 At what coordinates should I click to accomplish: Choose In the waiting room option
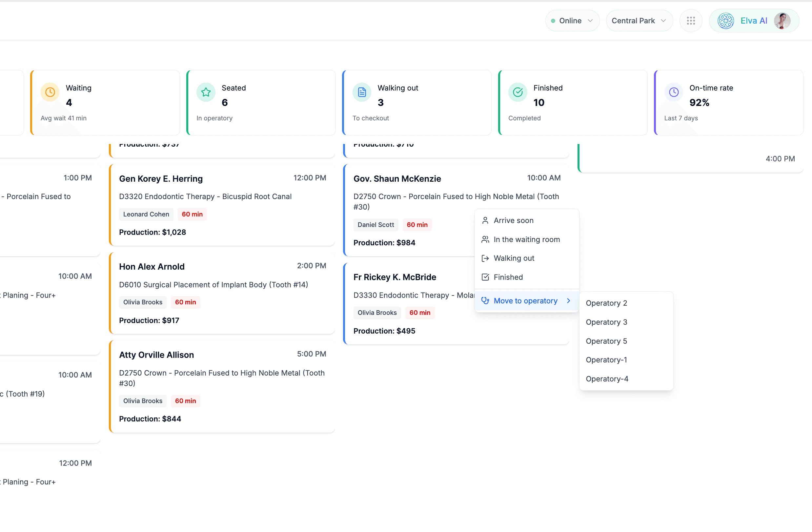tap(526, 239)
